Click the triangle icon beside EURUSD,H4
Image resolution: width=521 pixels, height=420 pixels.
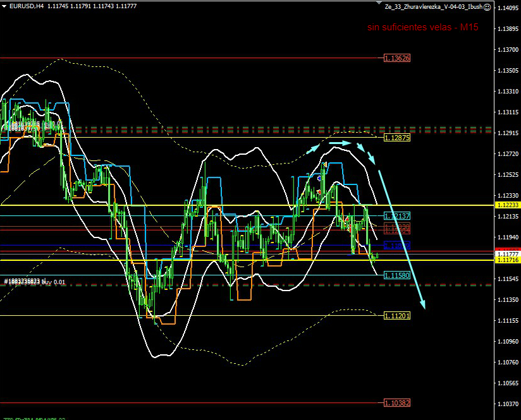click(x=4, y=6)
